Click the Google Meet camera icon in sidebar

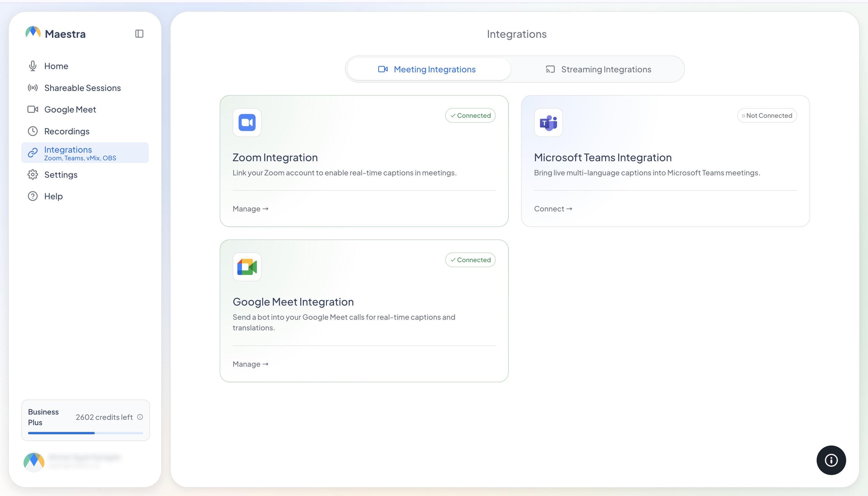click(x=33, y=109)
